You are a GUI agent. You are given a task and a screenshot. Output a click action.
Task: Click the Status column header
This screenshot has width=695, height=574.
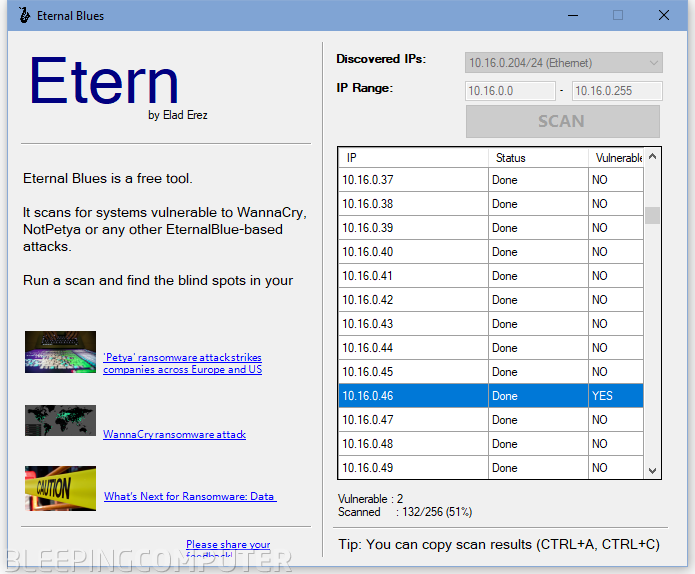point(539,158)
